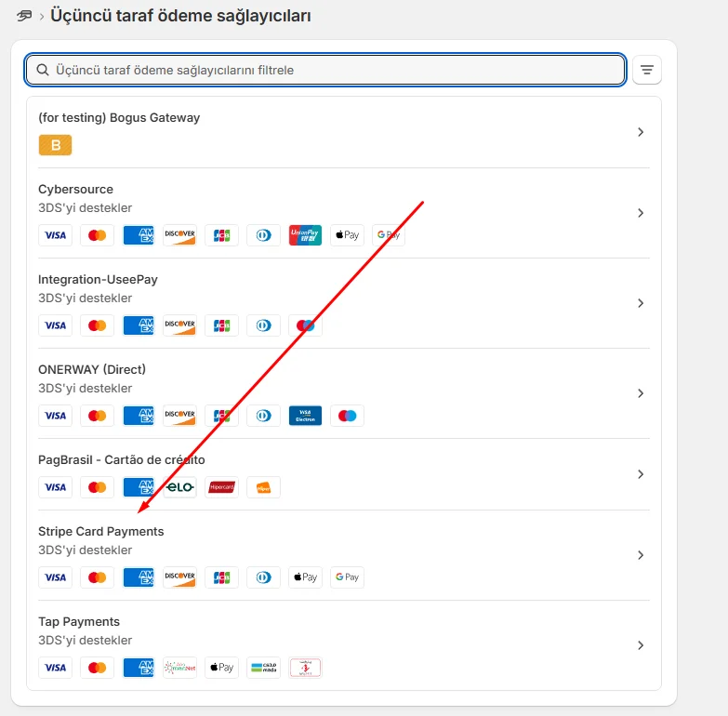Click the Visa icon under Integration-UseePay

pos(55,325)
